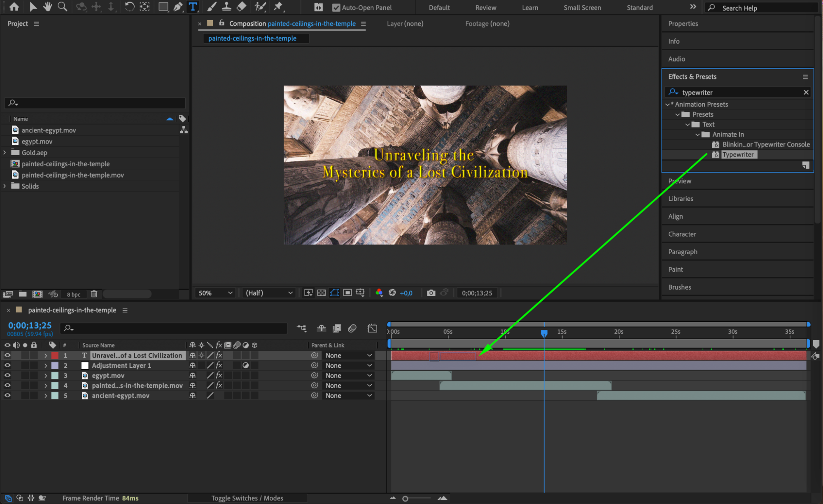Select the Pen tool
Viewport: 823px width, 504px height.
[x=178, y=7]
